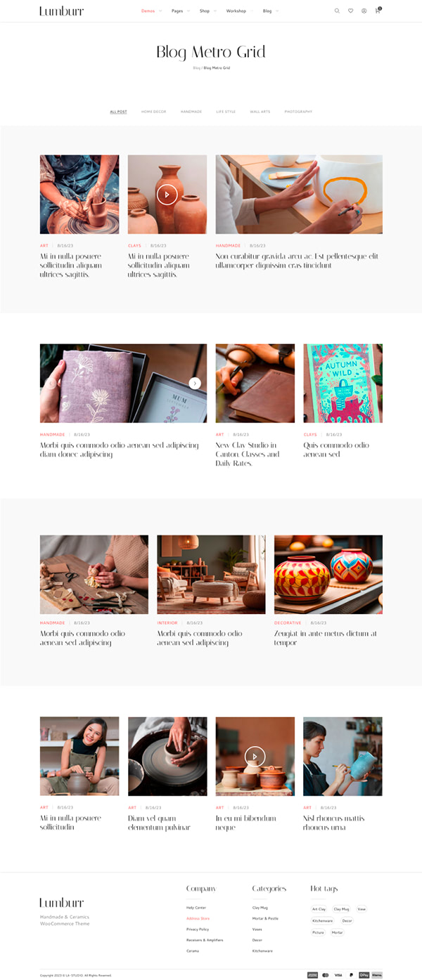Open the user account icon
Screen dimensions: 422x980
[x=364, y=11]
